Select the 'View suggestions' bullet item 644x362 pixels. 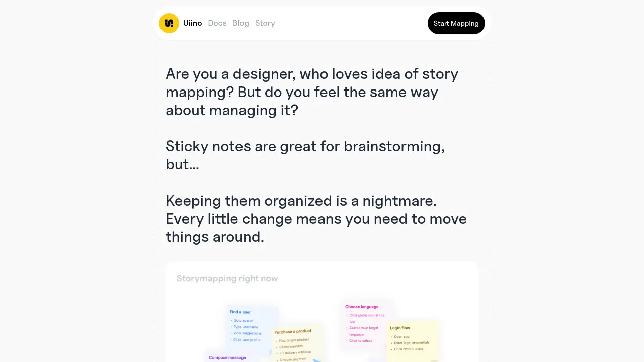click(x=247, y=333)
